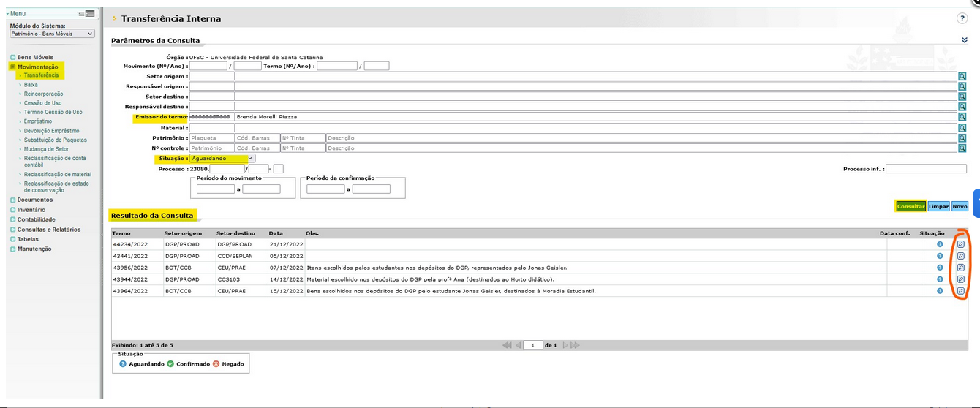Viewport: 980px width, 408px height.
Task: Click the help question mark icon
Action: point(962,18)
